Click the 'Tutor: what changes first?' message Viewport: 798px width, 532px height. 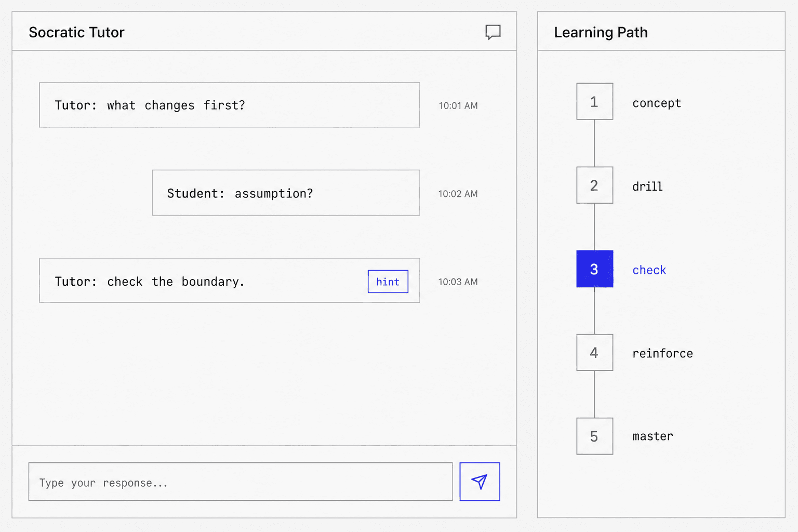click(x=230, y=104)
